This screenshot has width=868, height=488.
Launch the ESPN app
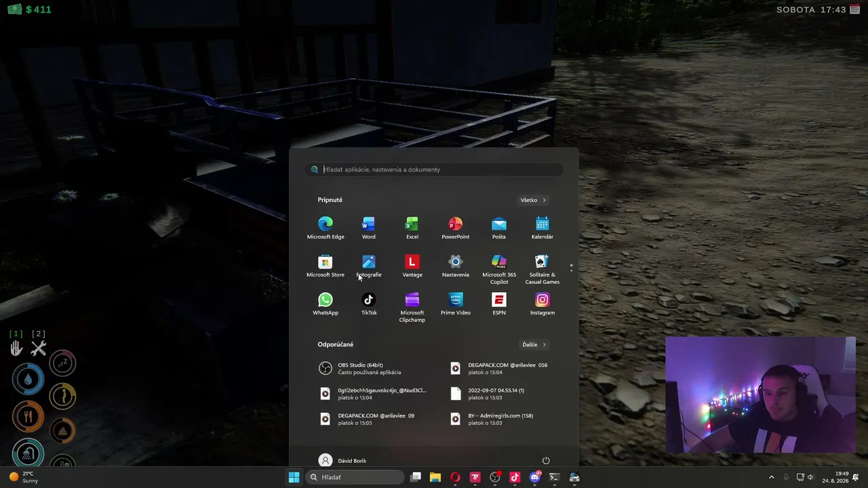[499, 304]
